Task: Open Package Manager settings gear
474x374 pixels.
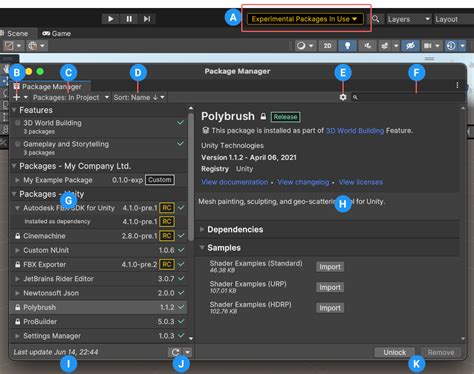Action: (x=343, y=97)
